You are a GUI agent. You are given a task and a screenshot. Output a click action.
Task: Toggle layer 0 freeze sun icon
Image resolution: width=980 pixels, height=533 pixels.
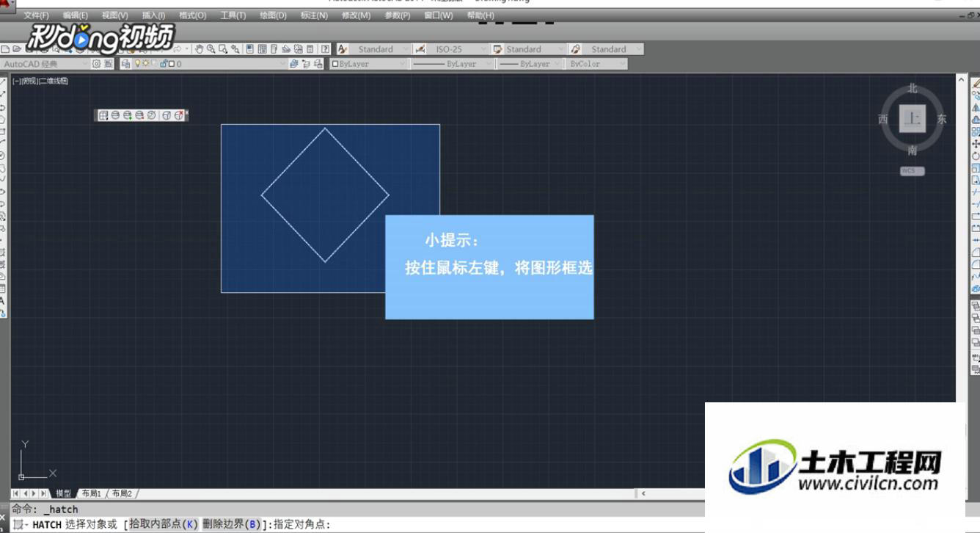[x=145, y=64]
